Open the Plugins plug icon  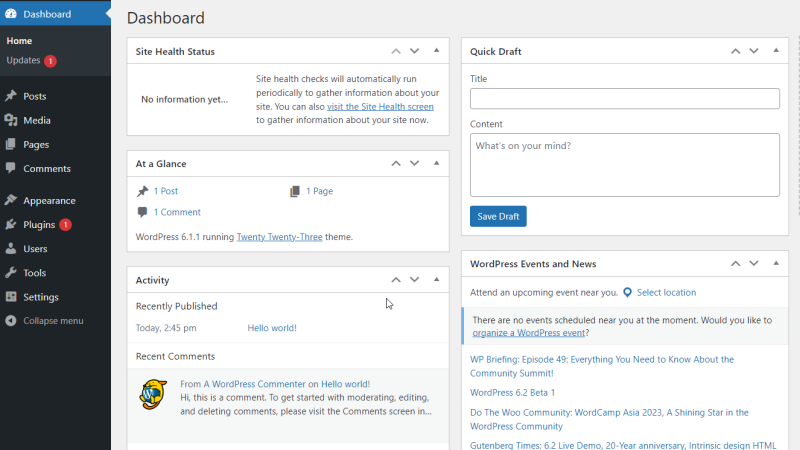click(x=11, y=224)
